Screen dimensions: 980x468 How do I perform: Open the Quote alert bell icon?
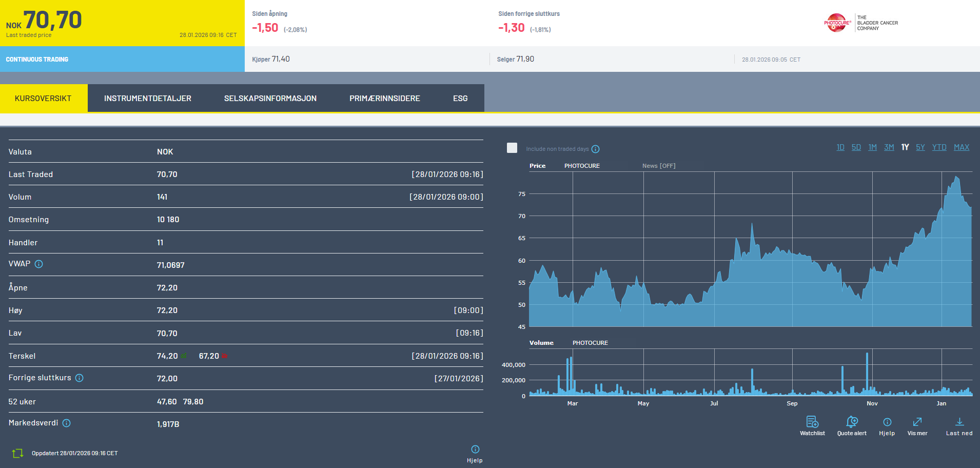pos(852,422)
